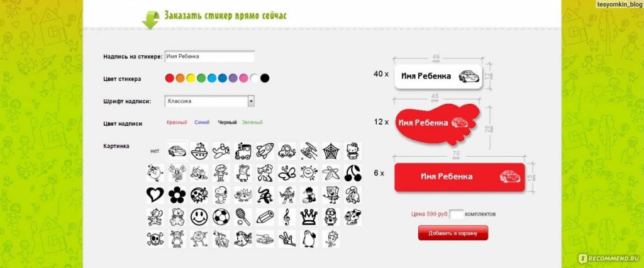Select the spider web picture

[331, 151]
